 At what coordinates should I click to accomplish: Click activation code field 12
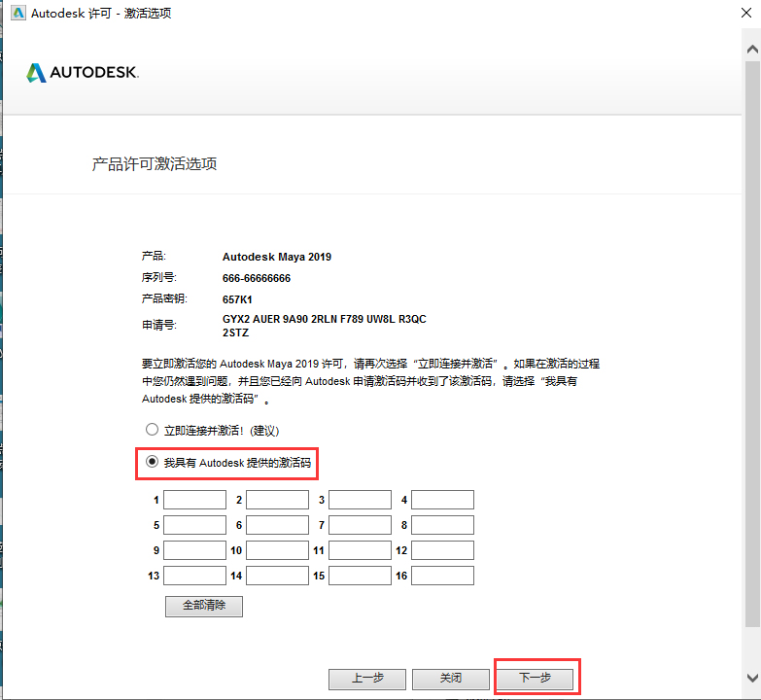tap(442, 550)
